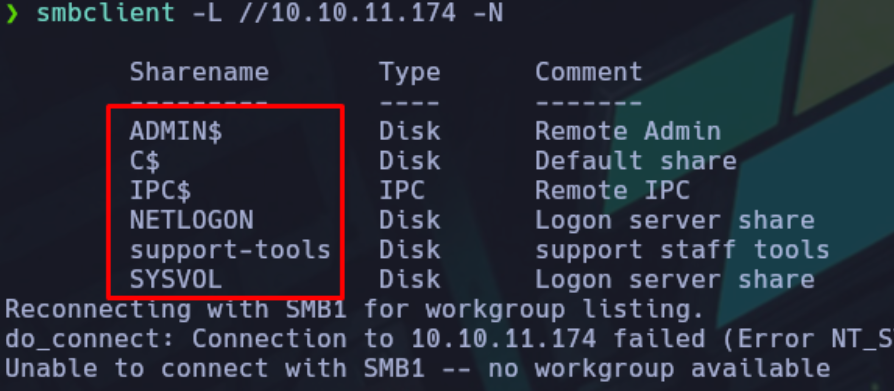The height and width of the screenshot is (391, 894).
Task: Select the ADMIN$ share name
Action: (176, 132)
